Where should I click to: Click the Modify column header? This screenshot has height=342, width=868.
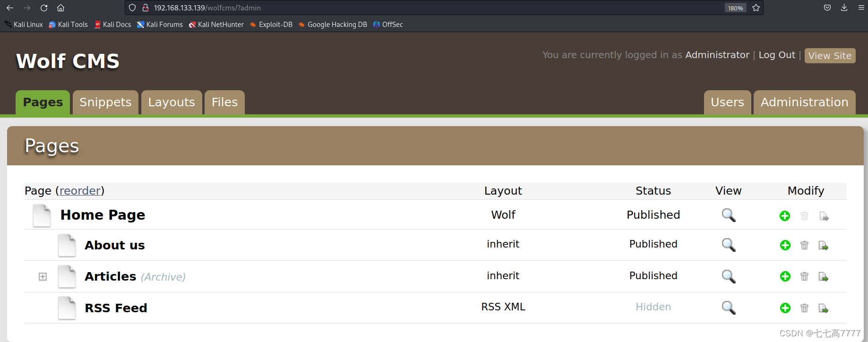(x=806, y=191)
